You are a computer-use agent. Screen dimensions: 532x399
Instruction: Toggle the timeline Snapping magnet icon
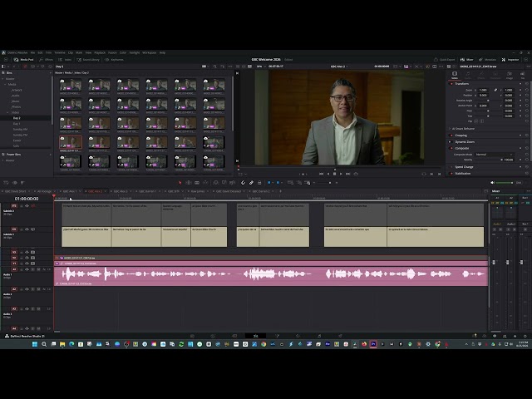click(x=244, y=183)
